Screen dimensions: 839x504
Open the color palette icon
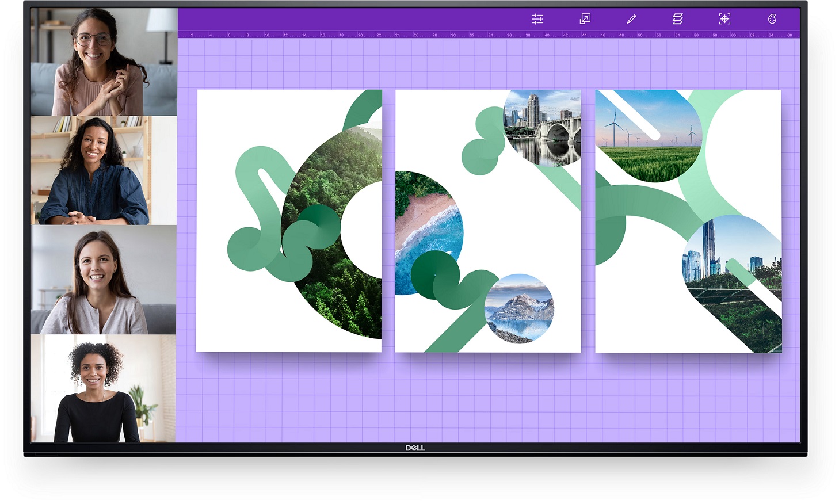[772, 19]
